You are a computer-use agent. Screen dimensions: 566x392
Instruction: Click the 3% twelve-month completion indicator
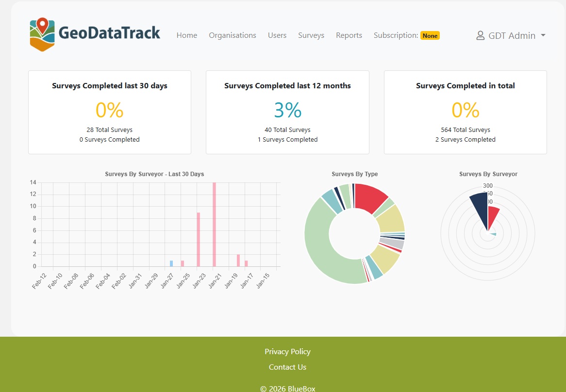(x=287, y=110)
